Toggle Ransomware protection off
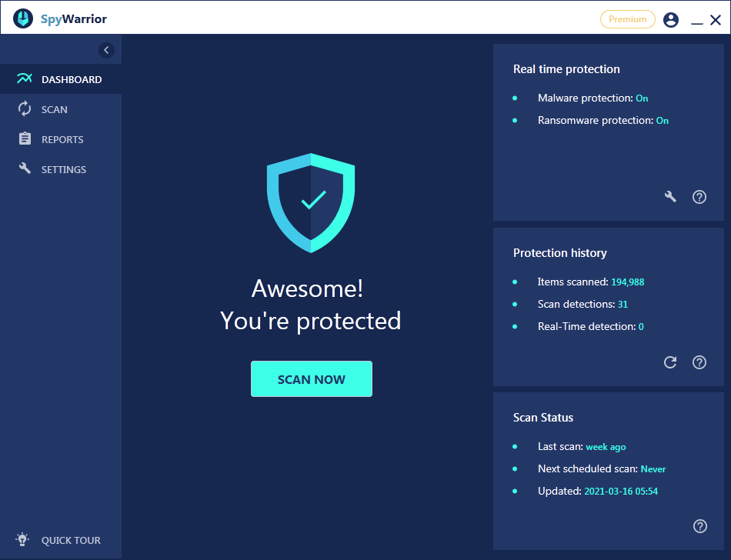 pyautogui.click(x=663, y=120)
